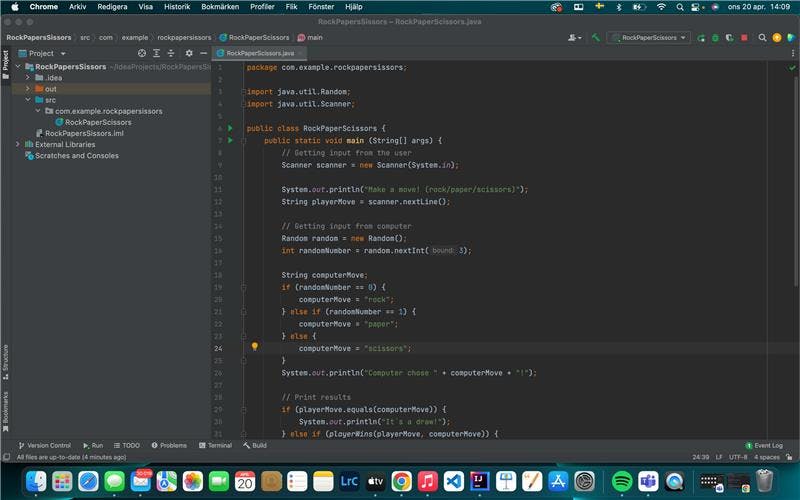
Task: Open the Terminal tool window tab
Action: [x=215, y=445]
